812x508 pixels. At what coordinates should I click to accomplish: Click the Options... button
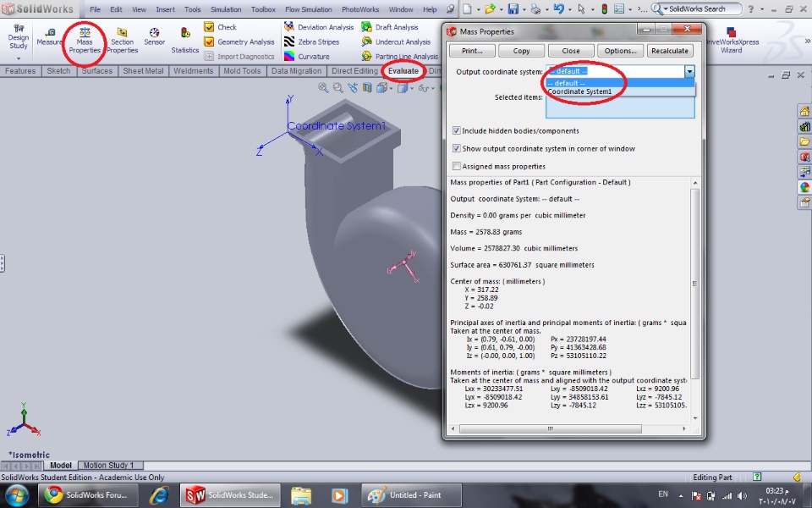click(x=620, y=51)
